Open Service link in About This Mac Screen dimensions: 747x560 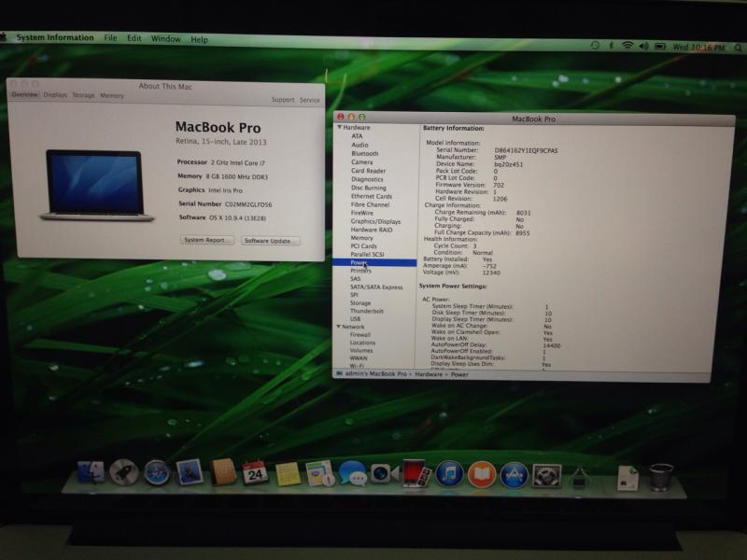pos(310,100)
